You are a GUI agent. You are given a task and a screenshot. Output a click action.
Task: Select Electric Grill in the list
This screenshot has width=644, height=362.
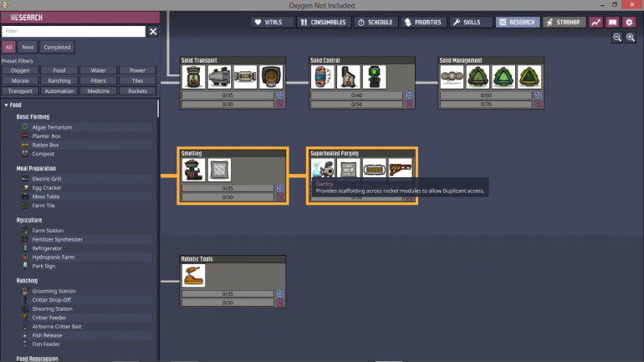click(86, 179)
